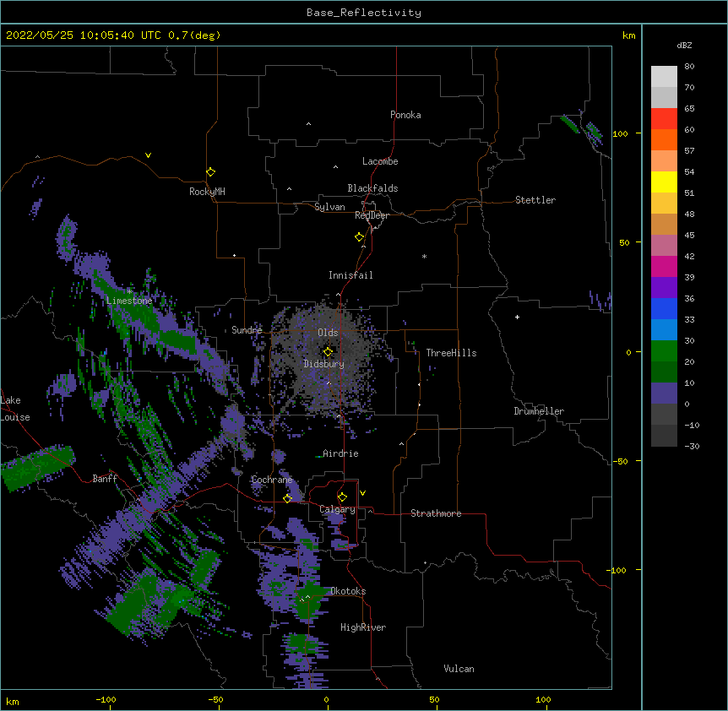This screenshot has height=711, width=728.
Task: Click the Drumheller label
Action: [539, 411]
